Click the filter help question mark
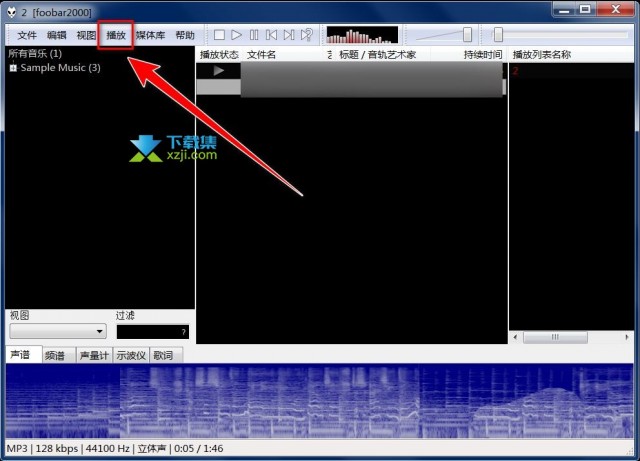The image size is (640, 461). (x=184, y=332)
